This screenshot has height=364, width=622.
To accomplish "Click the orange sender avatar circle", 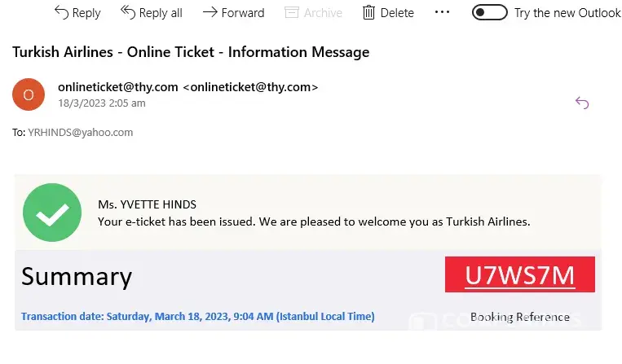I will click(29, 94).
